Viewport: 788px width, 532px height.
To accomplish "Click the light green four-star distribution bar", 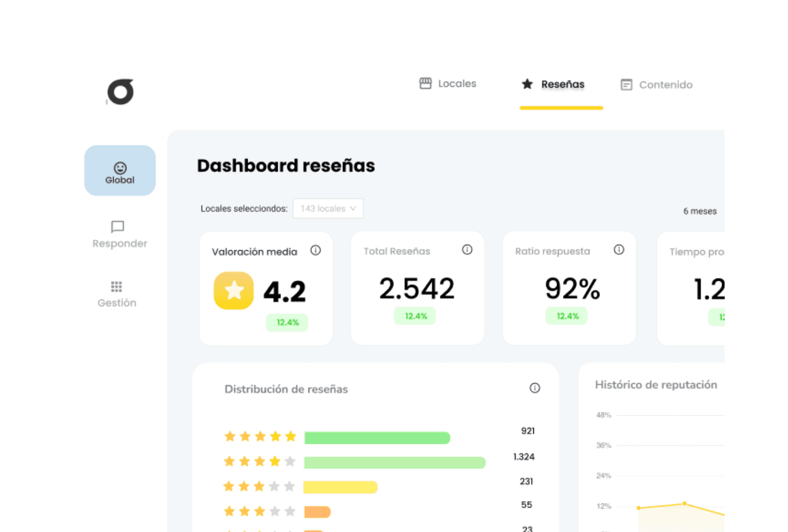I will point(395,463).
